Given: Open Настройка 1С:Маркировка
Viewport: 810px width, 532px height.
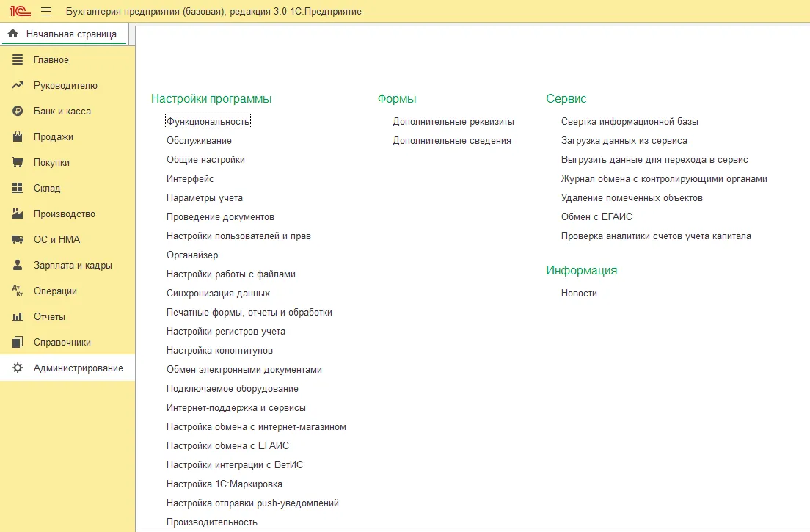Looking at the screenshot, I should tap(225, 484).
